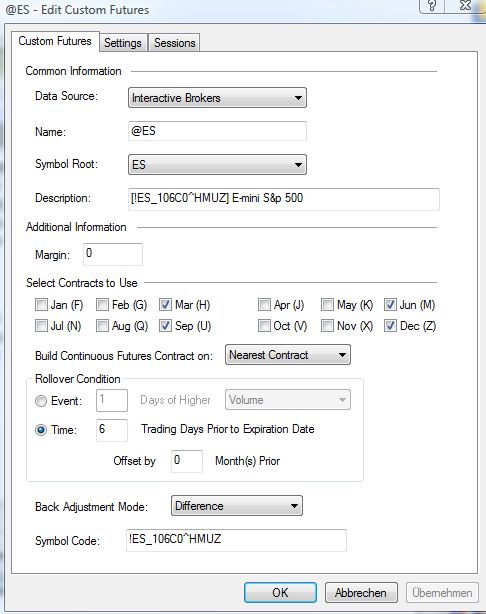This screenshot has height=614, width=486.
Task: Click the Event days field showing 1
Action: point(112,400)
